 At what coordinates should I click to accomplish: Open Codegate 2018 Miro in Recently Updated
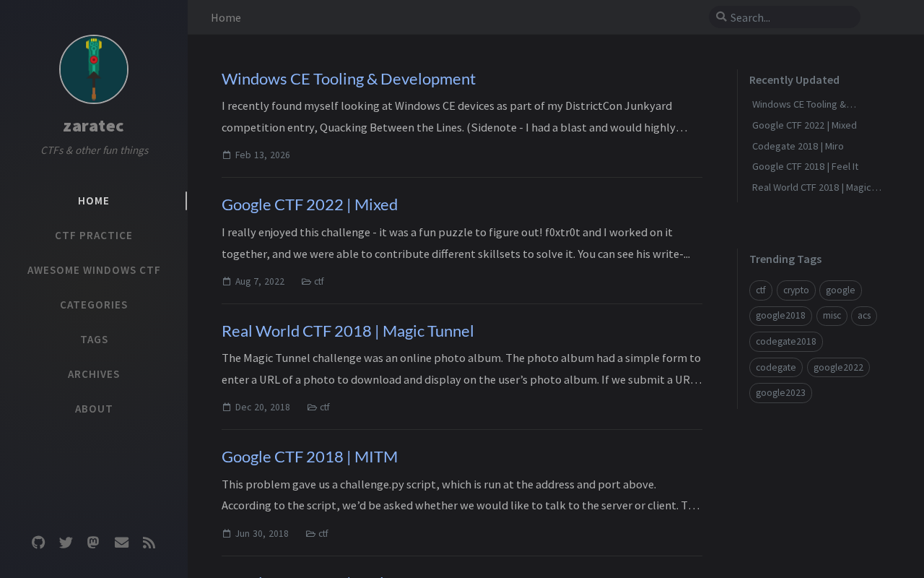point(798,146)
